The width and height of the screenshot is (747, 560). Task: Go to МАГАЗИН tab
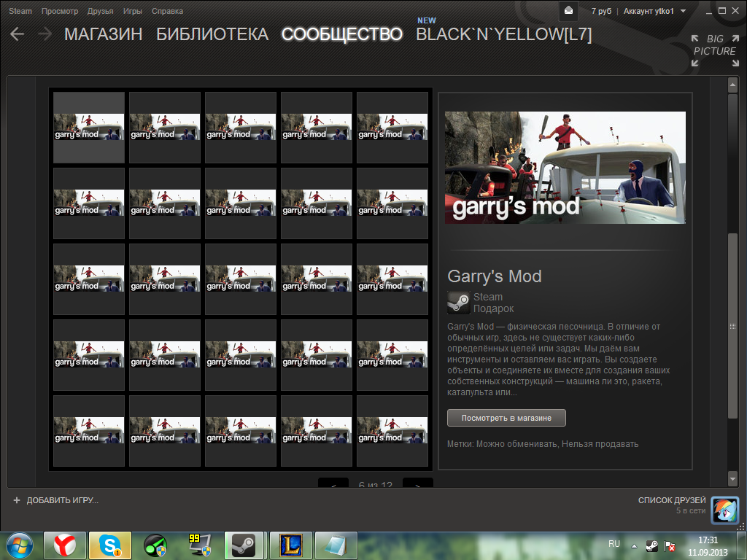pos(104,34)
